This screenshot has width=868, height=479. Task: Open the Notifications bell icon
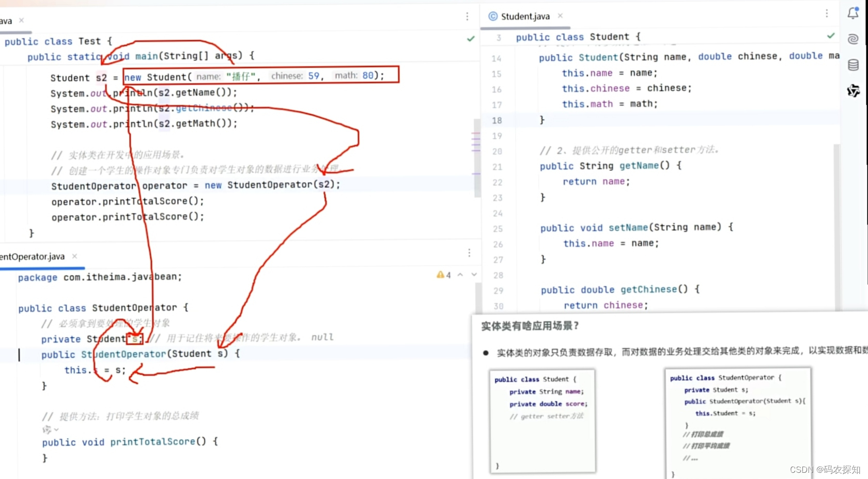[x=853, y=13]
